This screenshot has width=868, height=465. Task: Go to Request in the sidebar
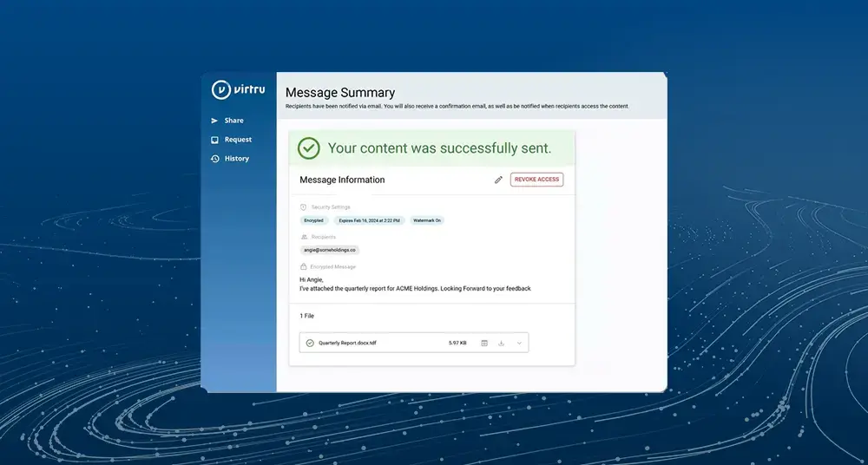[x=237, y=140]
